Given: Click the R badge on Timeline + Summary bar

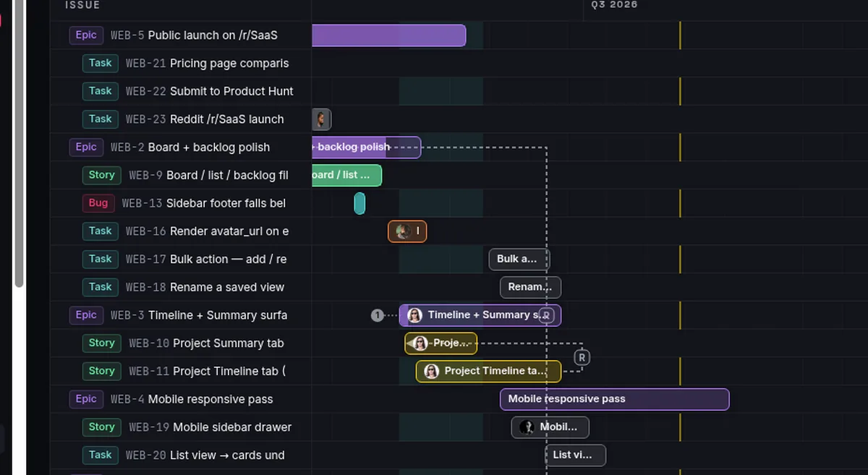Looking at the screenshot, I should 546,315.
